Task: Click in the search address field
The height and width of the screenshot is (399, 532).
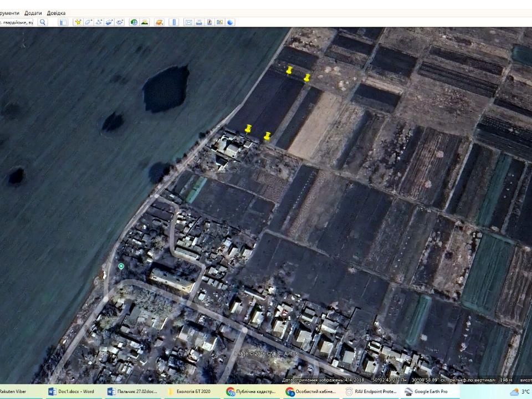Action: point(17,22)
